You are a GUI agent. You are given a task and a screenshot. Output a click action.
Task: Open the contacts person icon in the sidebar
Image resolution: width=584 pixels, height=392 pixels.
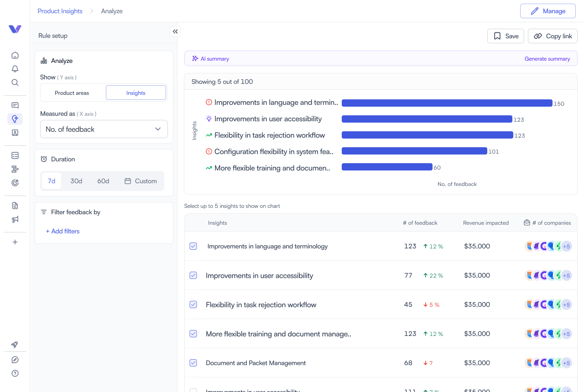[x=15, y=133]
